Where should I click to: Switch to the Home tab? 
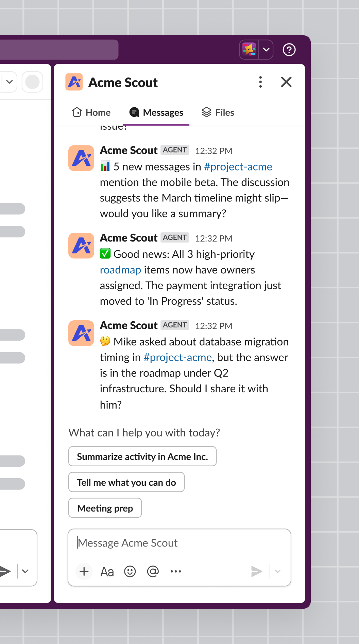coord(91,112)
